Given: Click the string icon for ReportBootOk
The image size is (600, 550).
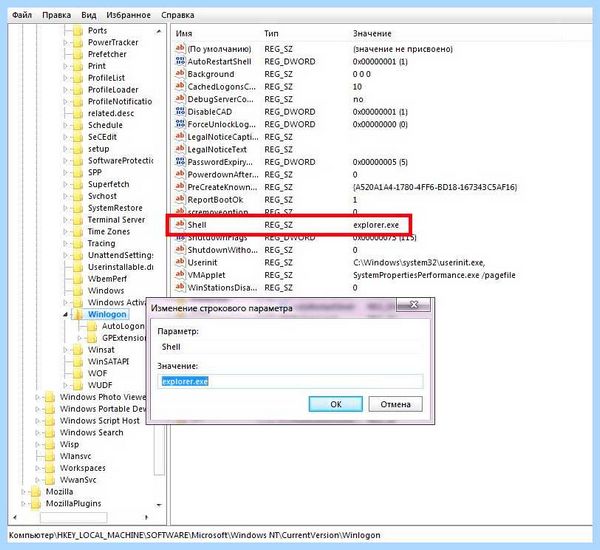Looking at the screenshot, I should [x=180, y=199].
